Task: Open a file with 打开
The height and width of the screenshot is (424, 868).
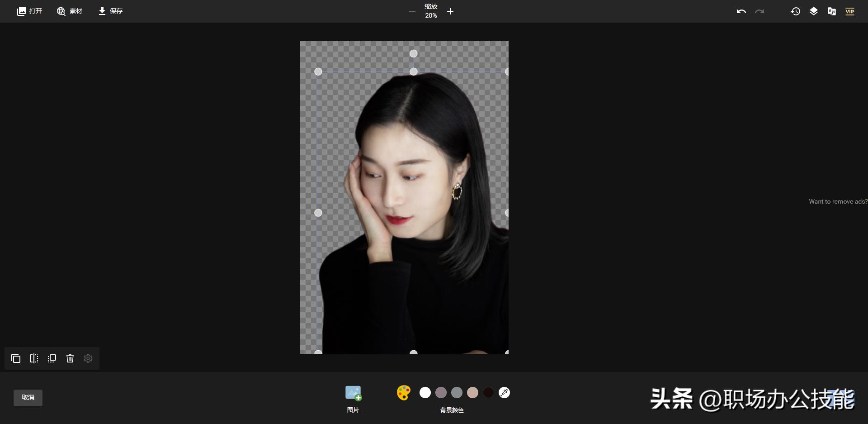Action: point(29,11)
